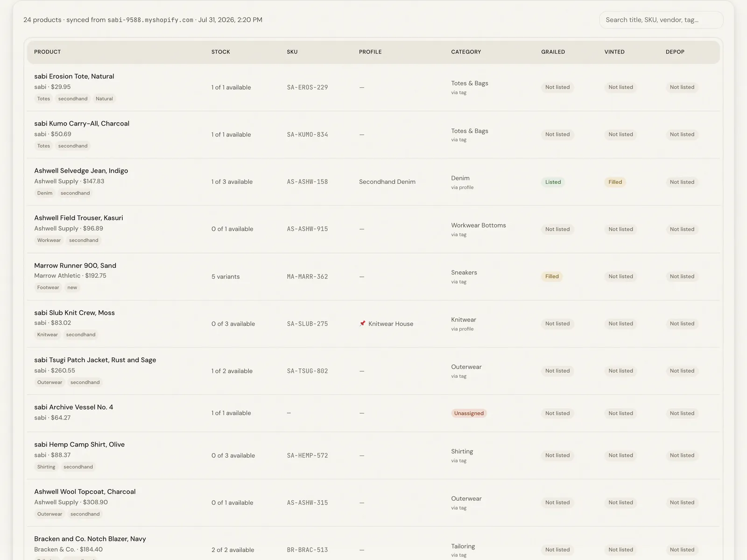The width and height of the screenshot is (747, 560).
Task: Click the PROFILE column header
Action: point(370,52)
